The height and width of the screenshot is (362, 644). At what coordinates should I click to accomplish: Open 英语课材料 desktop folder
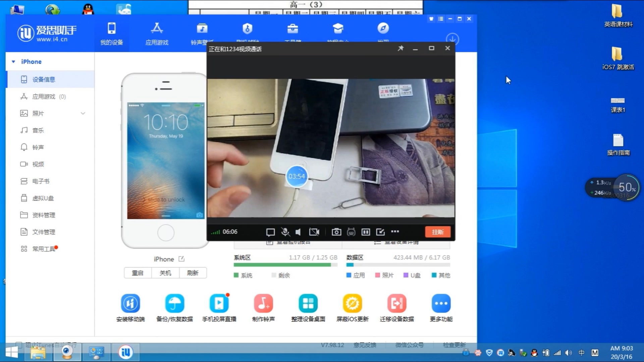(x=618, y=15)
